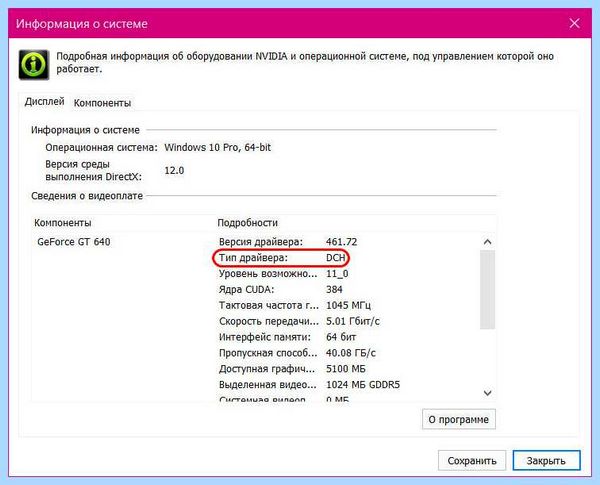Open the Компоненты tab
600x485 pixels.
tap(102, 103)
